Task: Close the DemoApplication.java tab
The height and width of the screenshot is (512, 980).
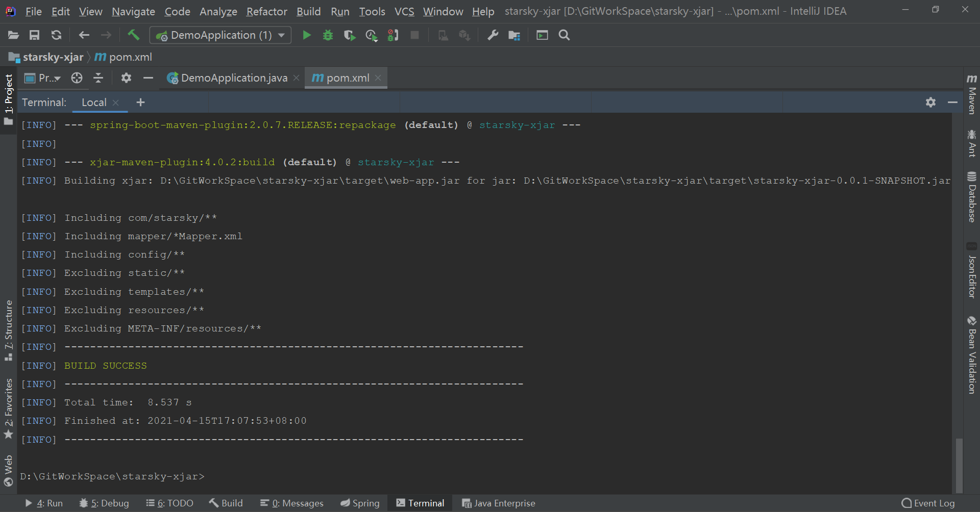Action: [296, 78]
